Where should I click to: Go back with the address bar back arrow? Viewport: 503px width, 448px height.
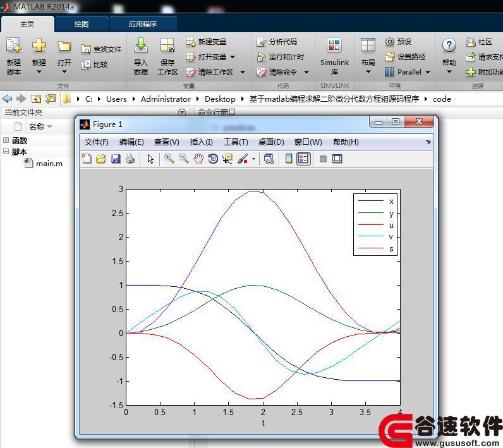(7, 99)
